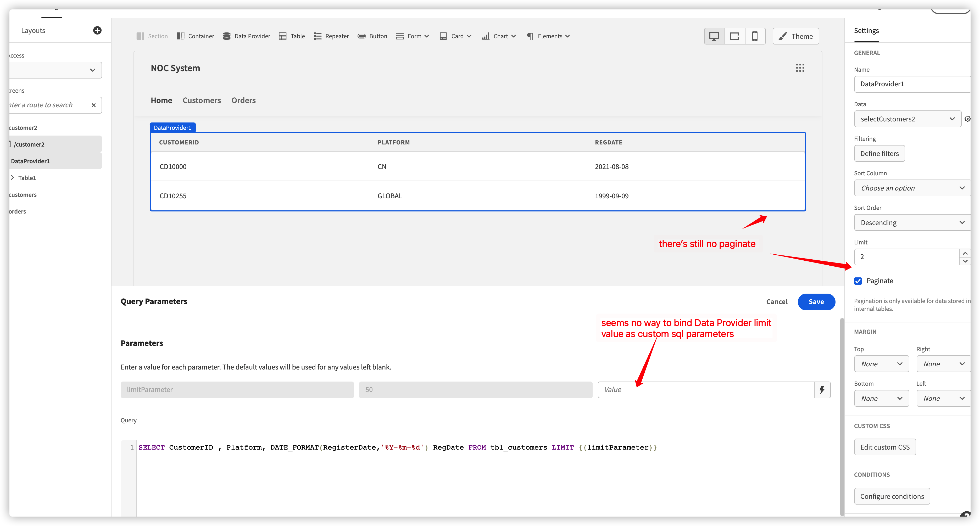Switch to the Customers tab
This screenshot has width=980, height=526.
pos(202,100)
